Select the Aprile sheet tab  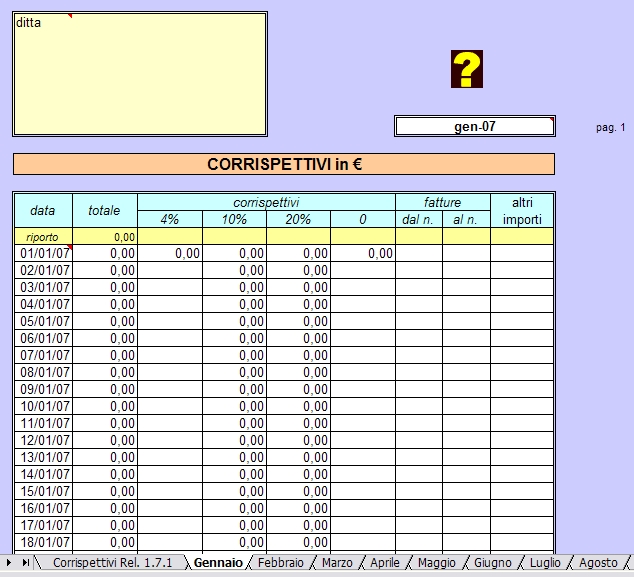pos(385,563)
